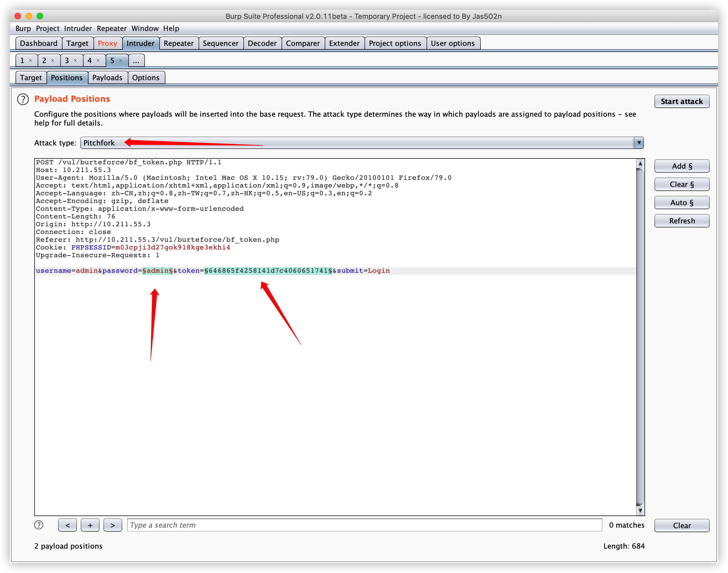
Task: Close Intruder attack tab 1
Action: click(30, 60)
